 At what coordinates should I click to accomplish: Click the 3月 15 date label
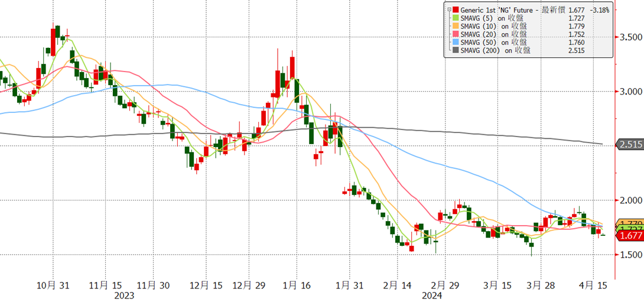pyautogui.click(x=498, y=284)
